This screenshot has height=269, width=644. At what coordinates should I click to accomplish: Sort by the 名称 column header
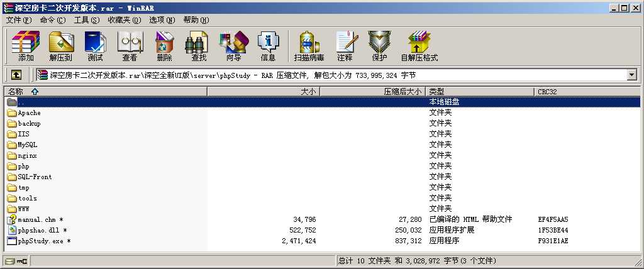[106, 92]
